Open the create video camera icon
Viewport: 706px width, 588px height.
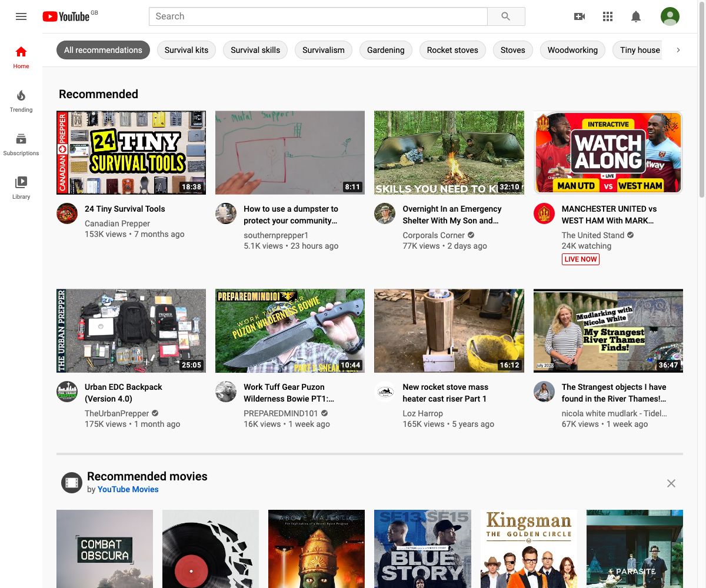[x=580, y=16]
